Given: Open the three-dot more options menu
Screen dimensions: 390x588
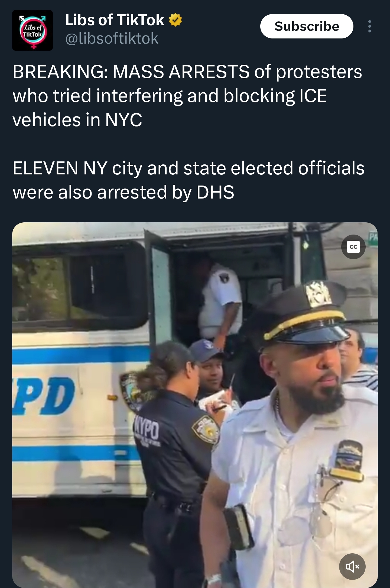Looking at the screenshot, I should click(369, 26).
